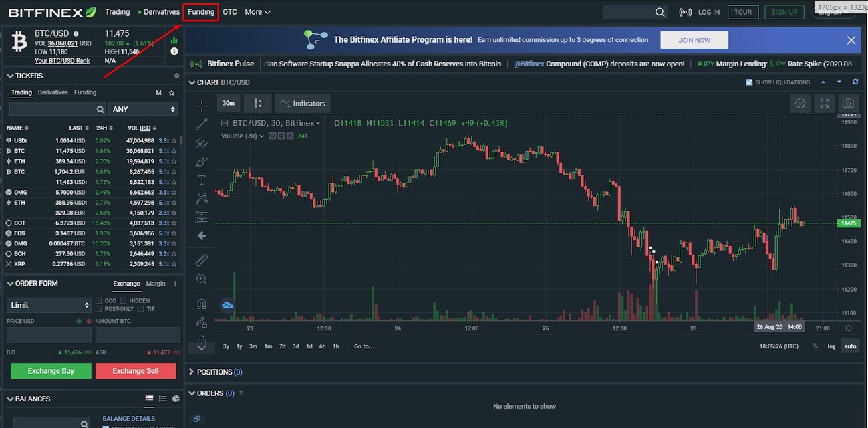868x428 pixels.
Task: Select the crosshair cursor tool
Action: (201, 105)
